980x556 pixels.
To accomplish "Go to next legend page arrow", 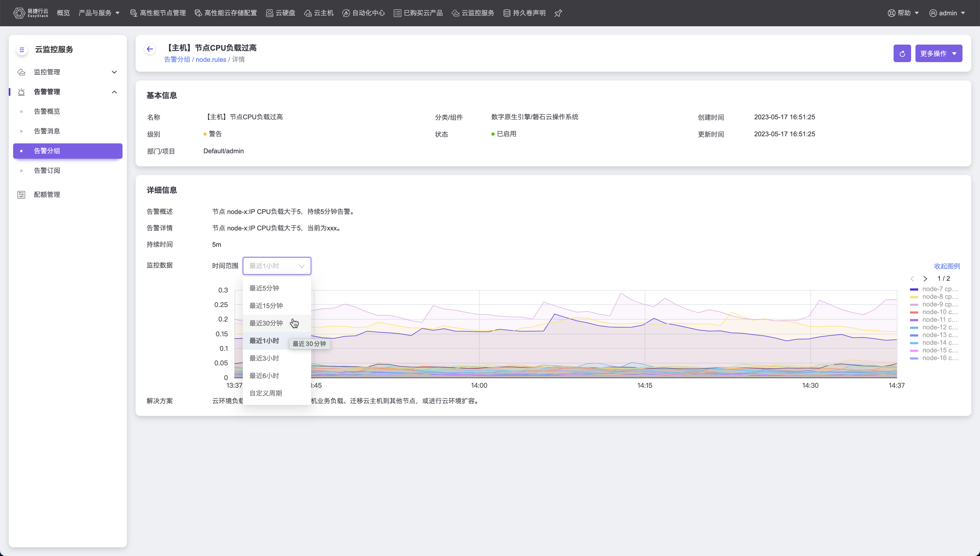I will (925, 279).
